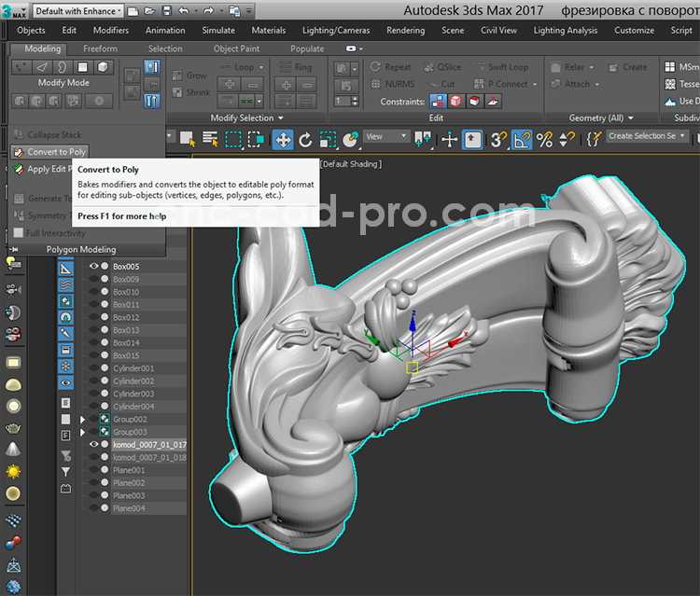
Task: Open the View reference coordinate dropdown
Action: coord(386,136)
